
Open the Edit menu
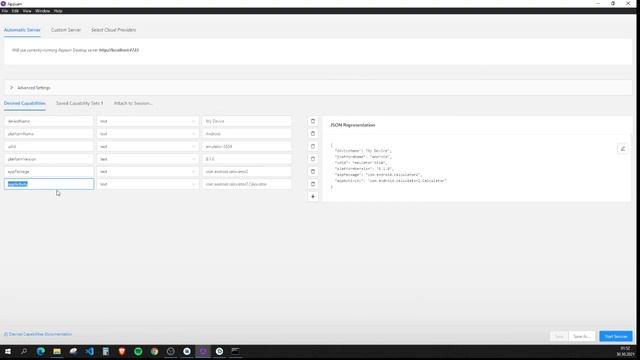pyautogui.click(x=15, y=11)
